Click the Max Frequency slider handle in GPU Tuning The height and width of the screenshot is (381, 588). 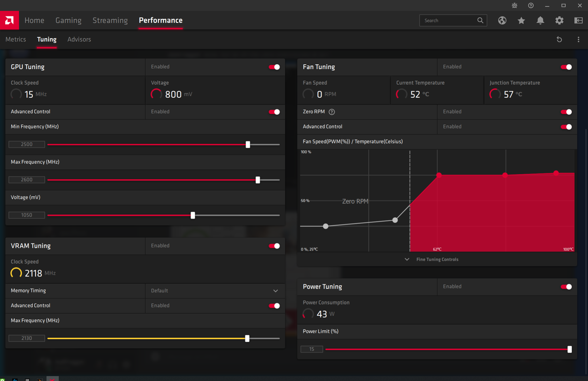pos(258,180)
